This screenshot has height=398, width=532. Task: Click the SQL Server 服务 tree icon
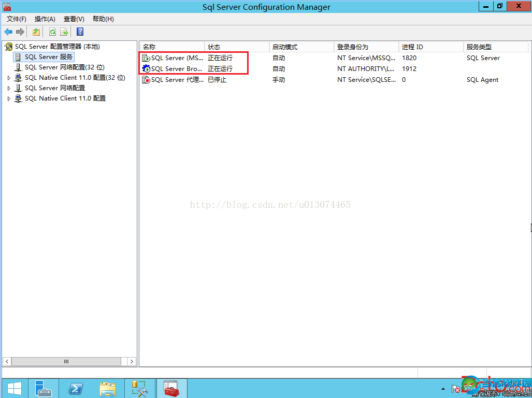pyautogui.click(x=18, y=57)
